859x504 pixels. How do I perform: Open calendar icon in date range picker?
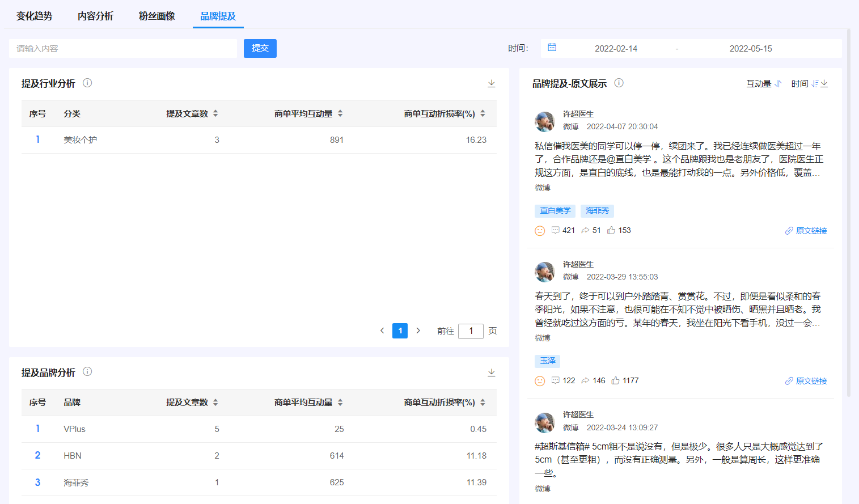coord(552,48)
